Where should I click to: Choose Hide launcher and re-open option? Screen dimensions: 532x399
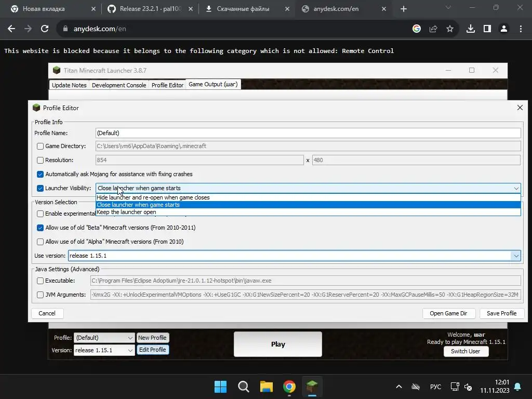pyautogui.click(x=308, y=197)
